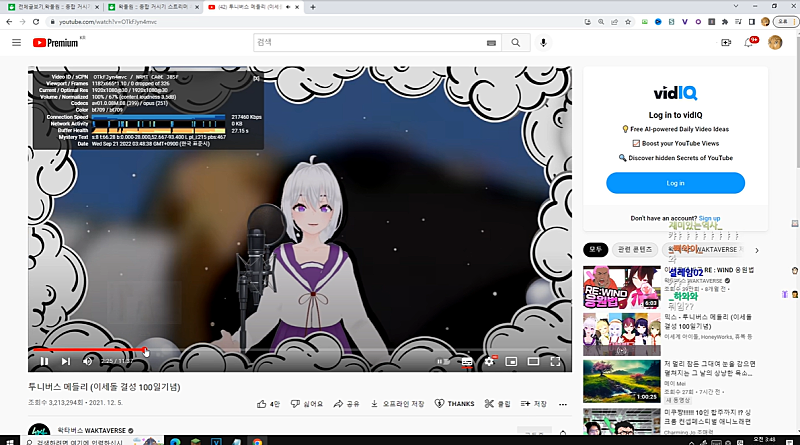Viewport: 800px width, 445px height.
Task: Open the Edge browser taskbar icon
Action: coord(175,442)
